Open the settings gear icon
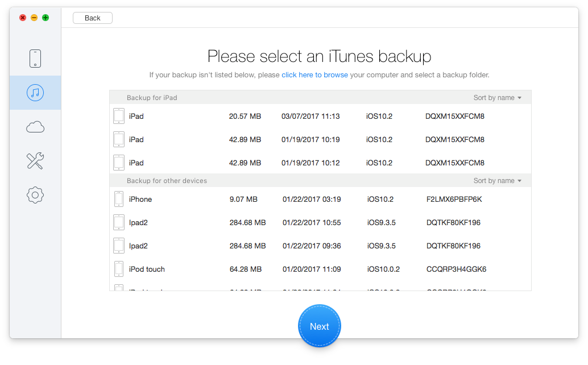 click(x=35, y=195)
